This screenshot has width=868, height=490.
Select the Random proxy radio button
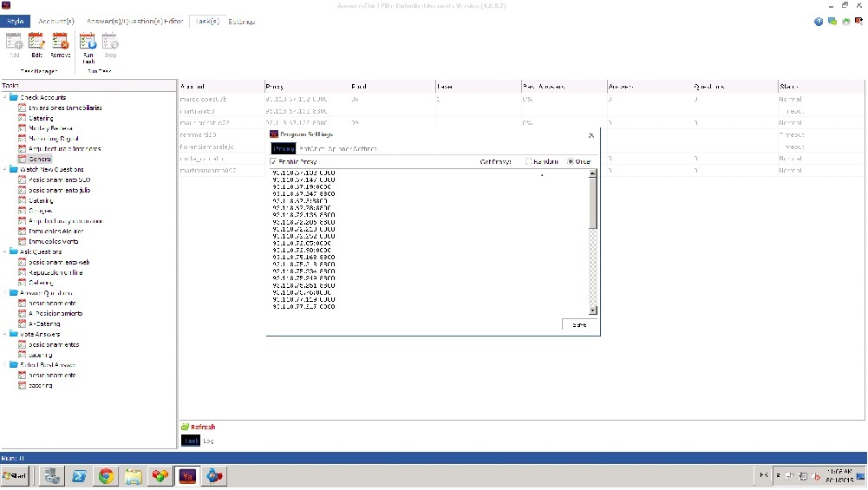tap(529, 162)
